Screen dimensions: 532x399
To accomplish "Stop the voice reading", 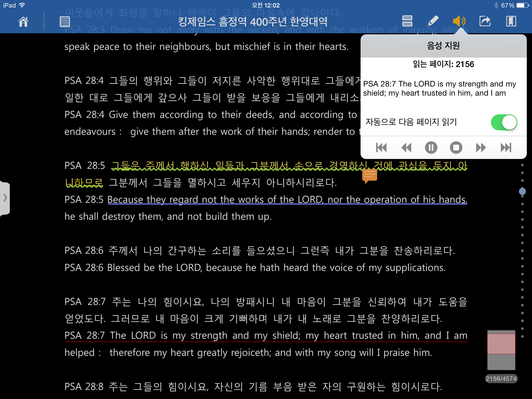I will [456, 148].
